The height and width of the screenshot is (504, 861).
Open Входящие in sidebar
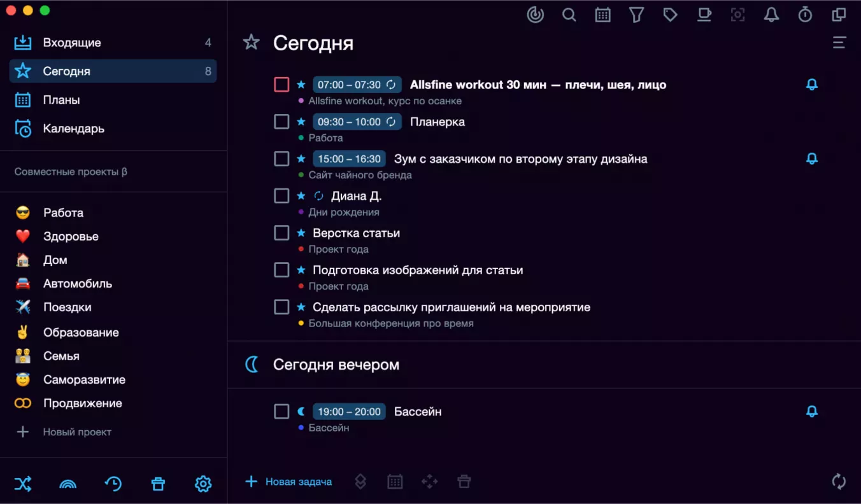coord(113,43)
